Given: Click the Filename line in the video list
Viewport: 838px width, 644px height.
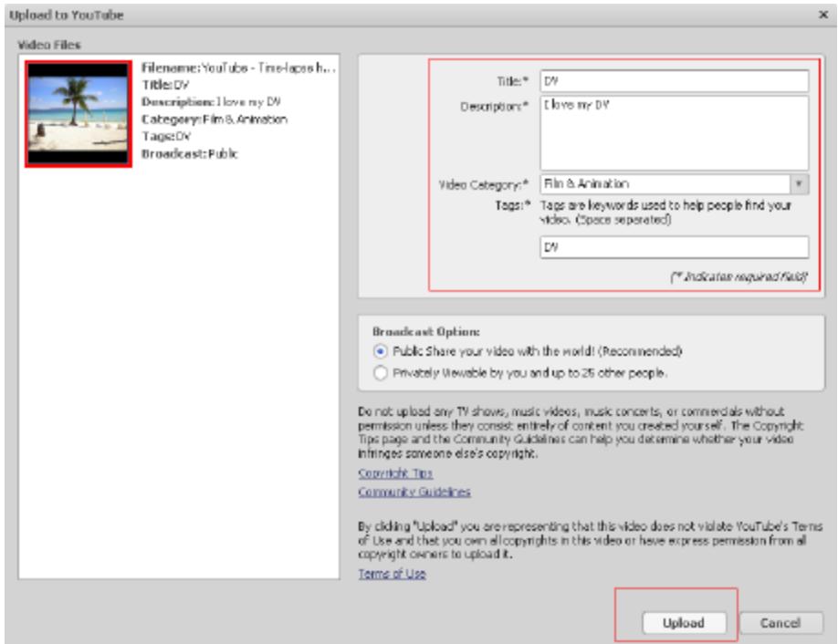Looking at the screenshot, I should pyautogui.click(x=238, y=68).
